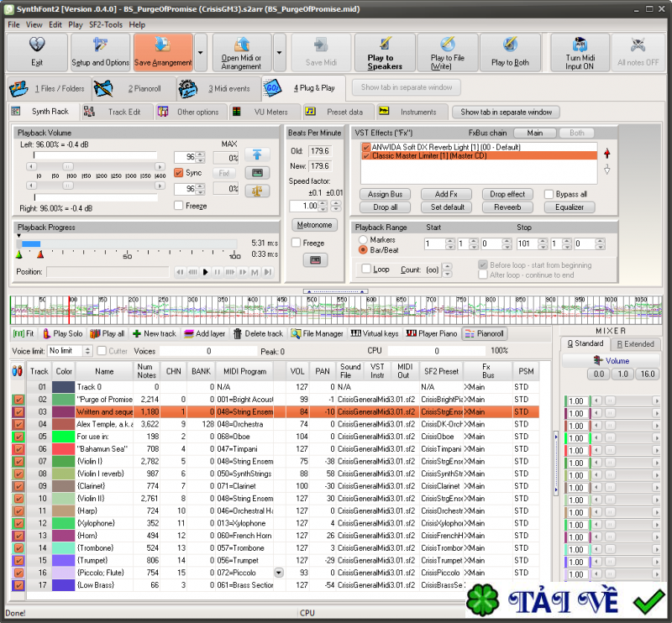Open the Save Arrangement dropdown arrow
The image size is (672, 623).
tap(201, 53)
